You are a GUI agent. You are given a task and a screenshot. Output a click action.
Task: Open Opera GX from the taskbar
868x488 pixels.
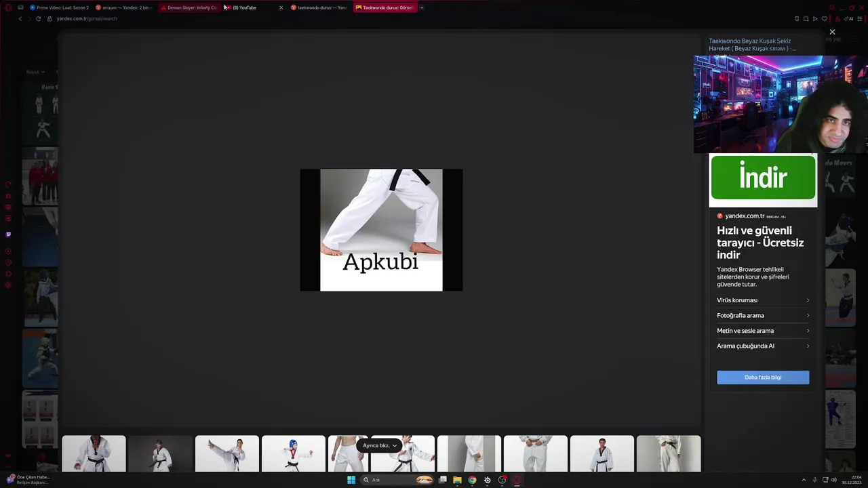pyautogui.click(x=517, y=480)
